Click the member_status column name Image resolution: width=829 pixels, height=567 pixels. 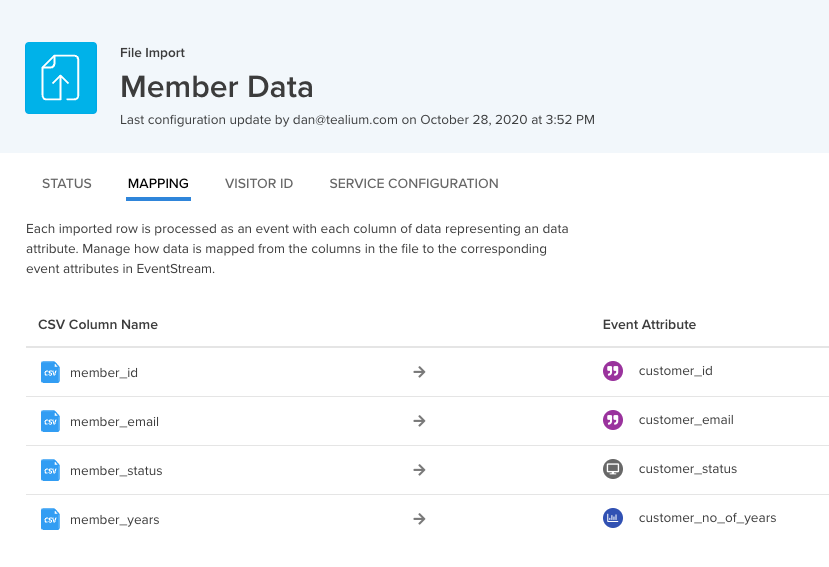click(x=116, y=471)
